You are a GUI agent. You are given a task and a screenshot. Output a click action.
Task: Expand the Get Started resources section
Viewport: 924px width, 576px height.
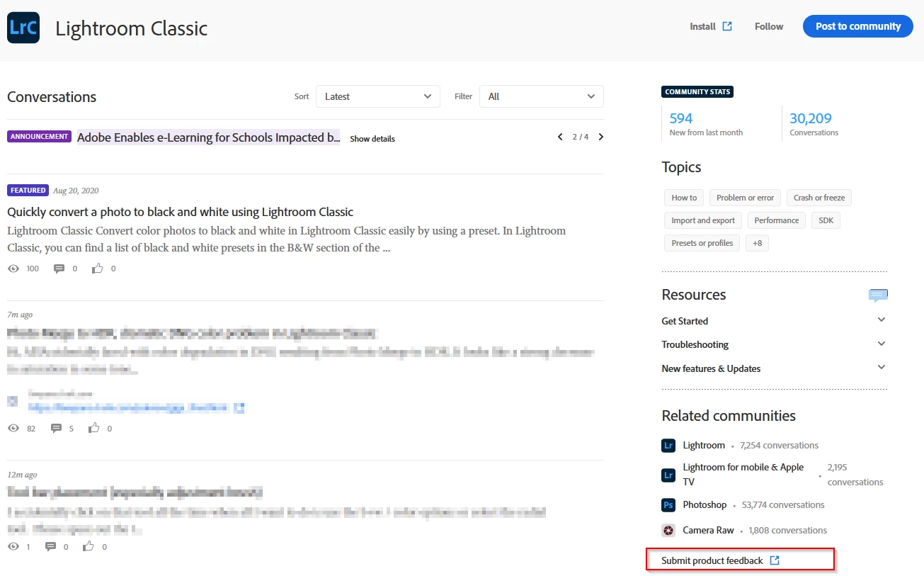click(774, 321)
